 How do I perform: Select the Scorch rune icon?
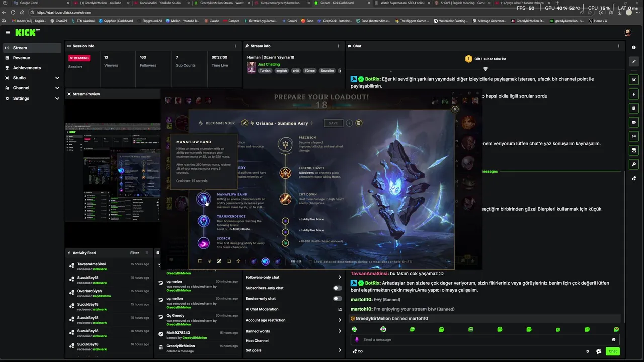click(x=203, y=243)
